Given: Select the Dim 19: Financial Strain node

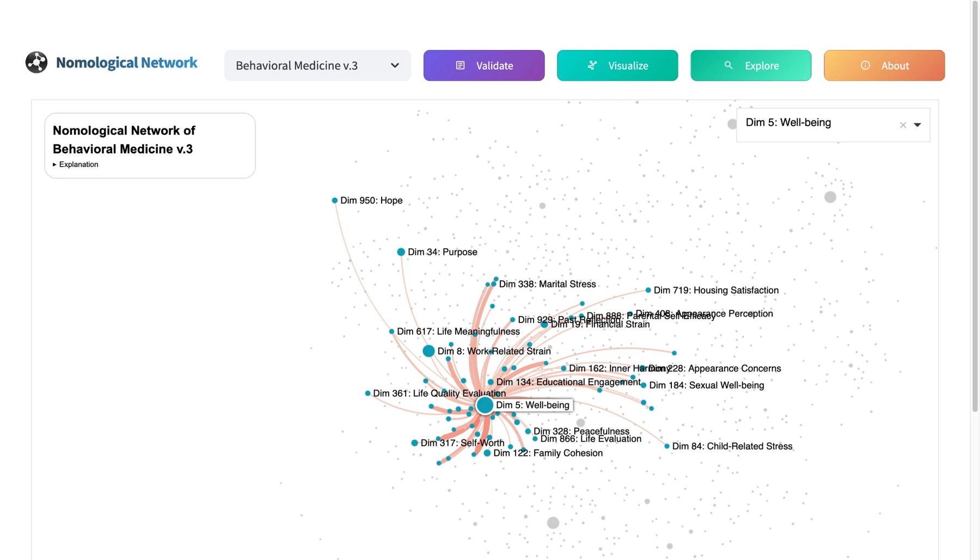Looking at the screenshot, I should (544, 324).
